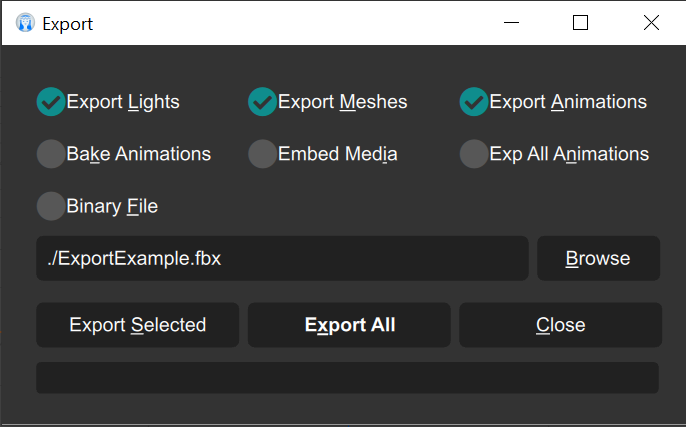Screen dimensions: 686x427
Task: Start exporting everything with Export All
Action: pos(349,325)
